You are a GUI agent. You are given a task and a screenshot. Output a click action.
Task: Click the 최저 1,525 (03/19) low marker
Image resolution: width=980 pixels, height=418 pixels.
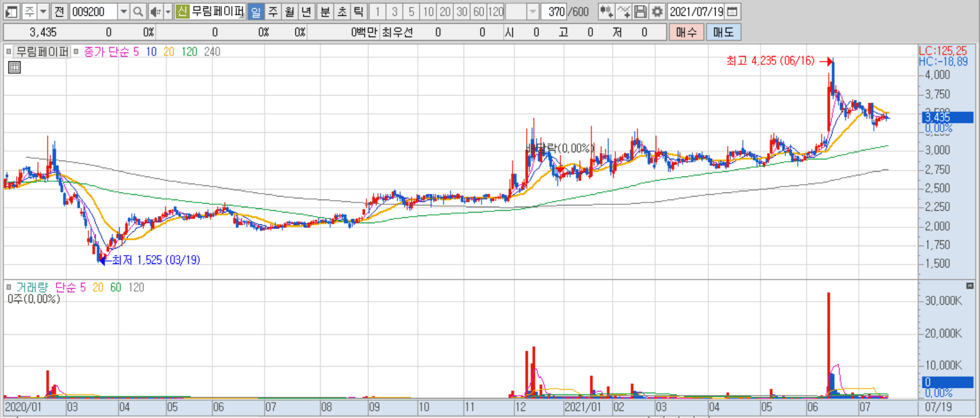pos(156,260)
